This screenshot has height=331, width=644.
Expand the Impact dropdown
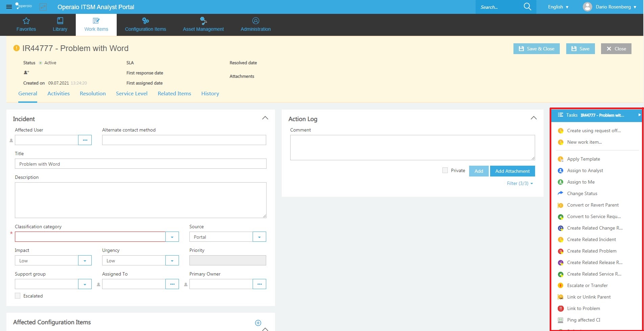coord(85,261)
